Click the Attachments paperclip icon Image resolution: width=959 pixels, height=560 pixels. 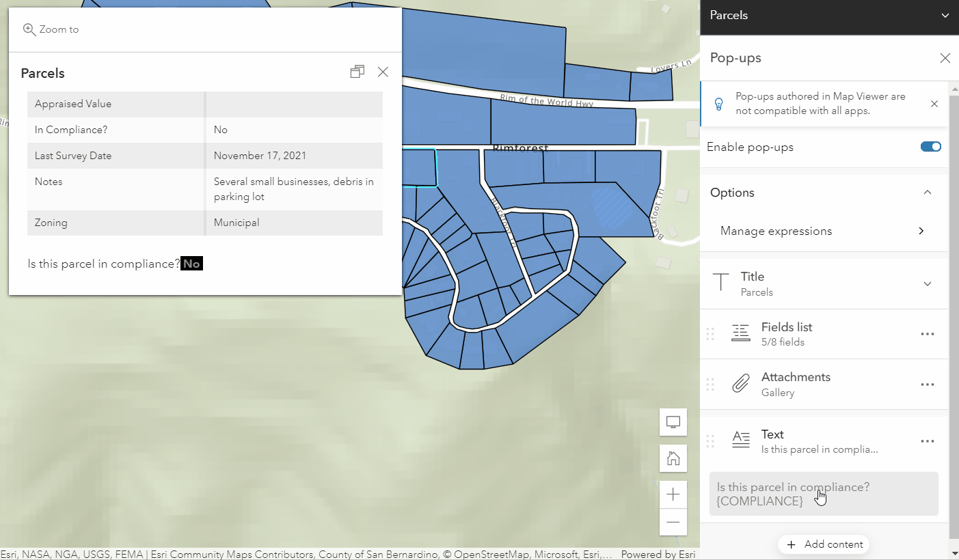[740, 383]
